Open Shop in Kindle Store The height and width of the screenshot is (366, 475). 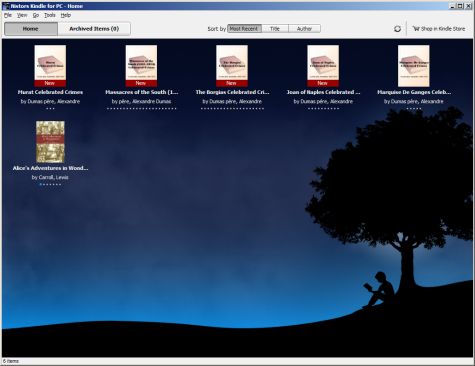pos(439,29)
